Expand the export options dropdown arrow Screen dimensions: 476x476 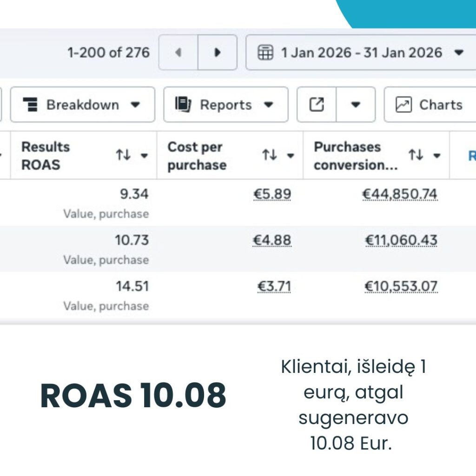coord(356,105)
